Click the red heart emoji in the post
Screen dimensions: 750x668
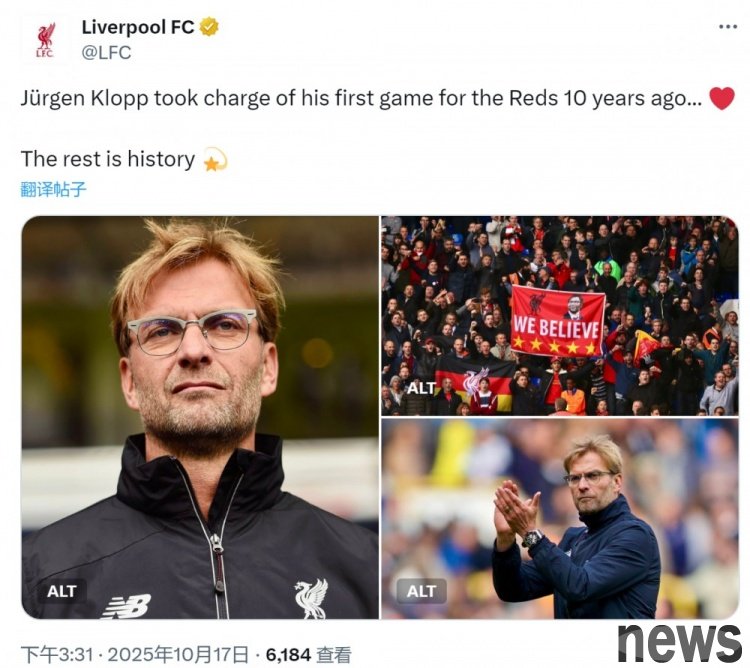721,99
